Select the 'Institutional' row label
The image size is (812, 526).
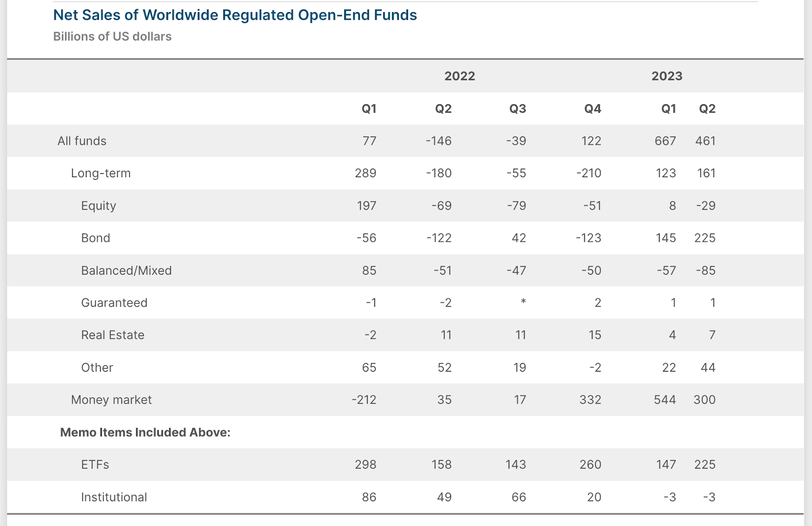(114, 497)
